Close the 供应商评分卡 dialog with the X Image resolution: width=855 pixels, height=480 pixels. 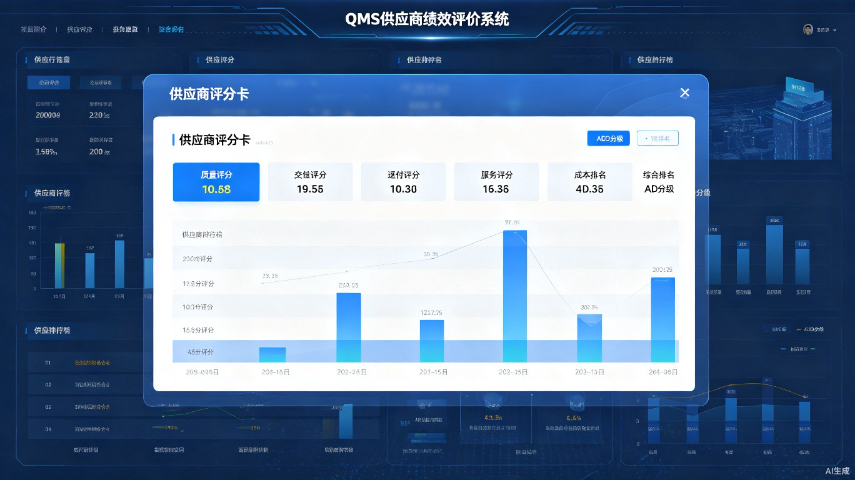(684, 93)
